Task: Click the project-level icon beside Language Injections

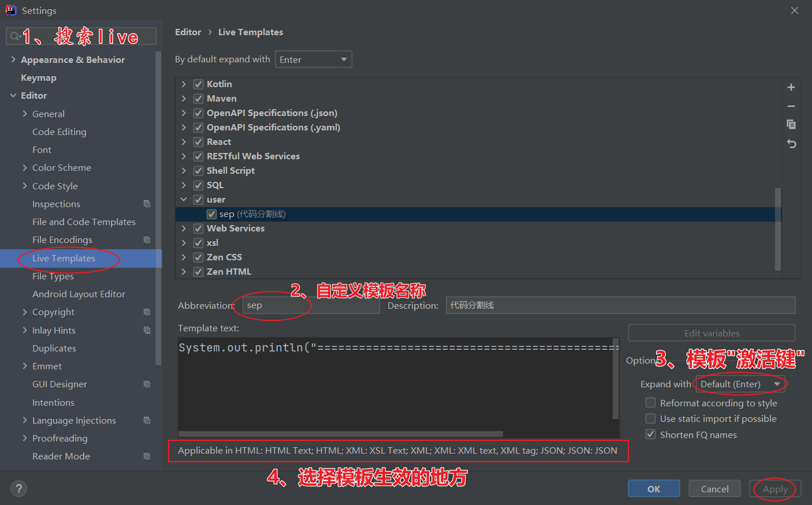Action: [x=147, y=420]
